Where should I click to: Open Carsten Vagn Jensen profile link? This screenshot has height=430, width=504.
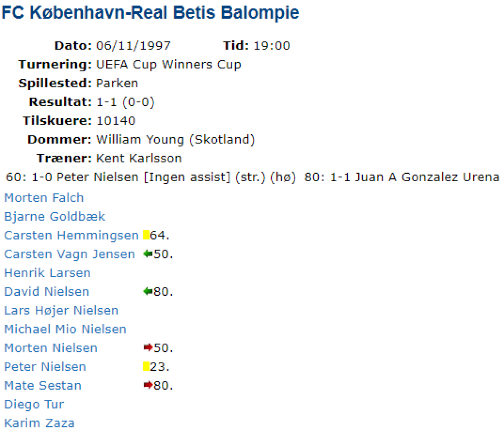[70, 254]
